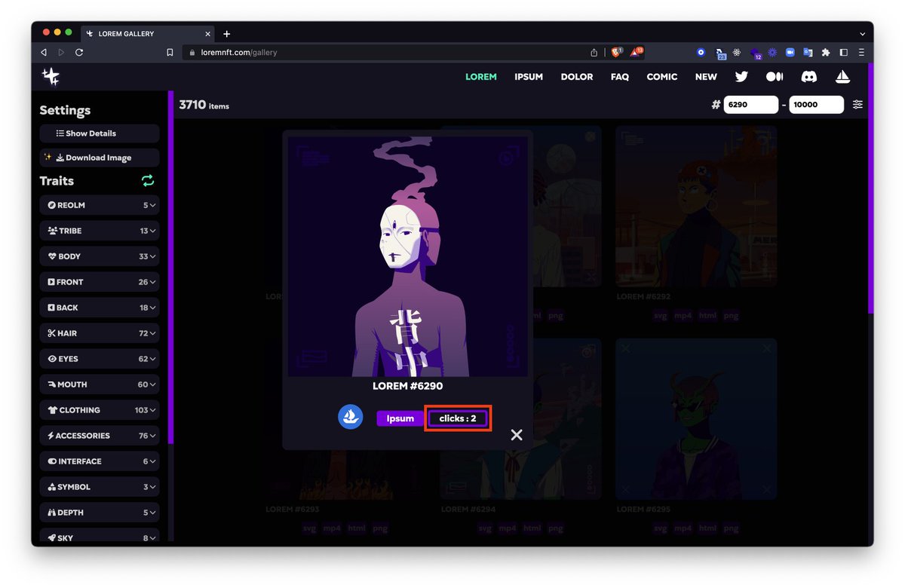
Task: Expand the SYMBOL trait filter
Action: point(100,487)
